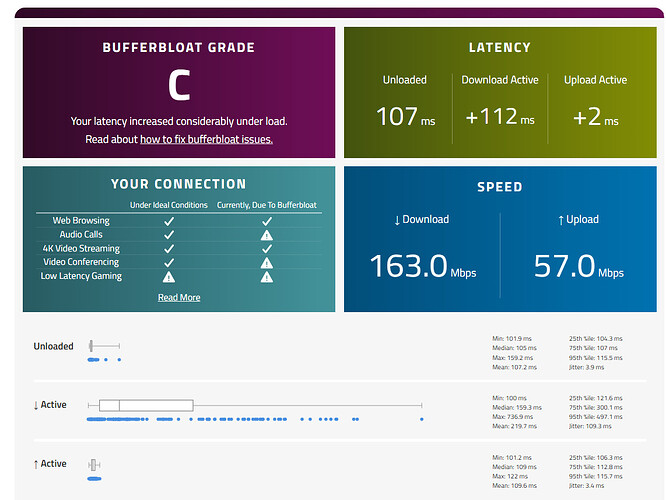Click the bufferbloat grade letter C

[x=179, y=85]
